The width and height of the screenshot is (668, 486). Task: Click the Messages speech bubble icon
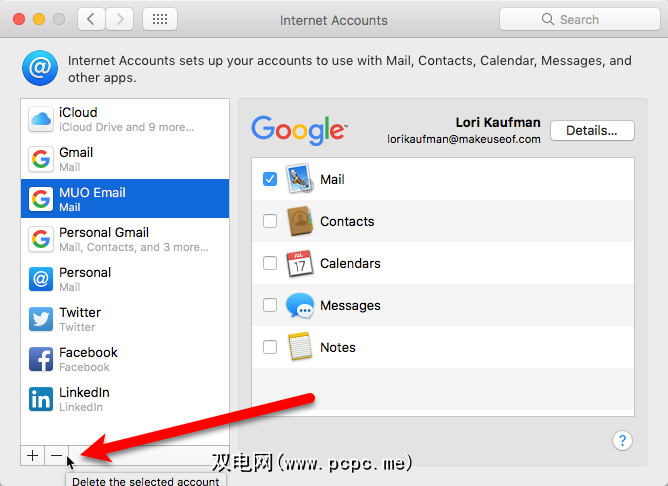tap(300, 305)
